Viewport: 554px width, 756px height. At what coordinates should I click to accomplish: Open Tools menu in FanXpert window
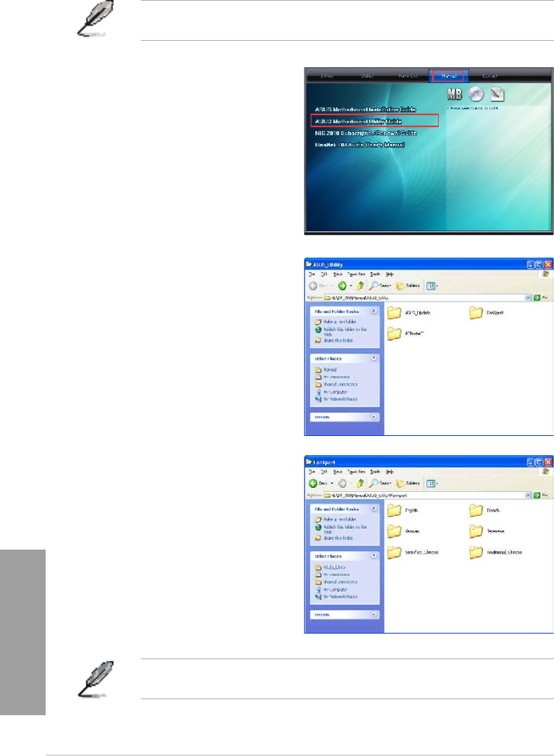375,471
